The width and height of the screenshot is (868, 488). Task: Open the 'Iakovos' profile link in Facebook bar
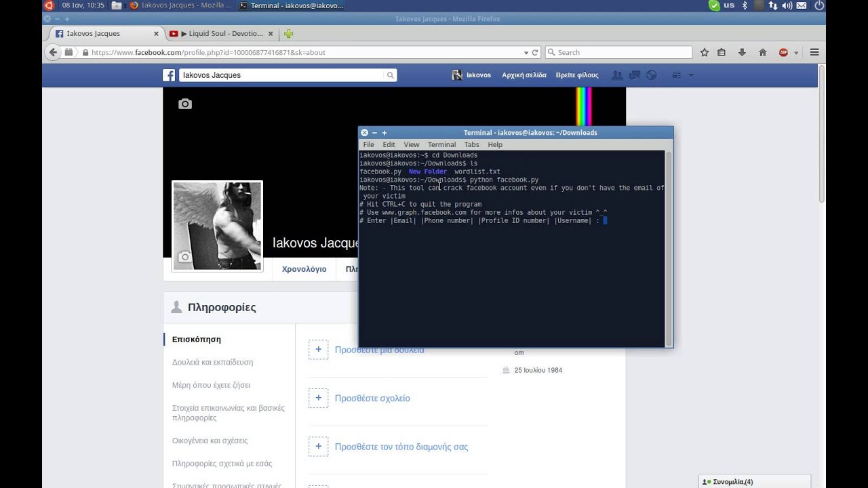(x=471, y=75)
